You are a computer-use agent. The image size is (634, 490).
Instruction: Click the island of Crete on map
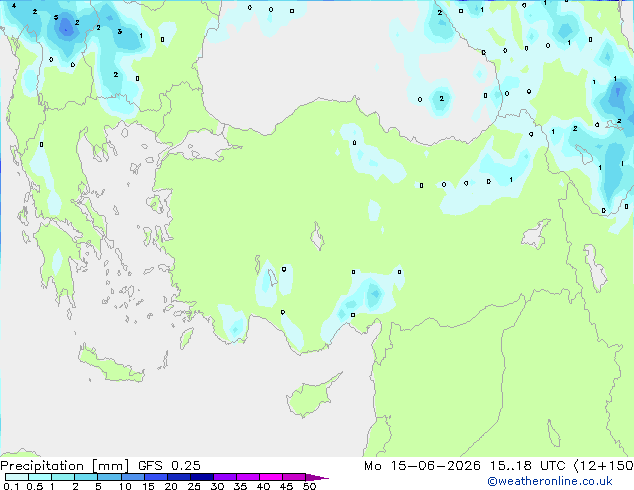pyautogui.click(x=110, y=365)
